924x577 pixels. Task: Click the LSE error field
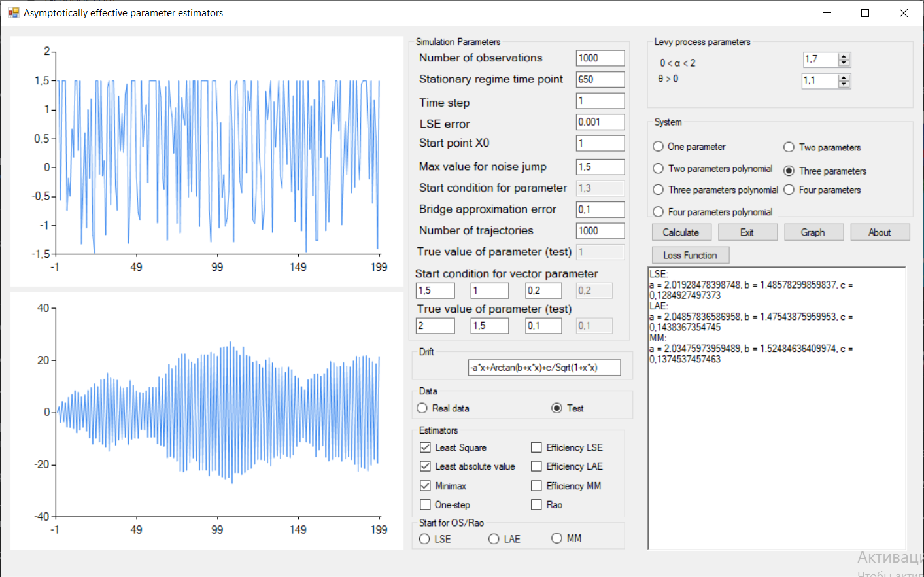(x=600, y=122)
